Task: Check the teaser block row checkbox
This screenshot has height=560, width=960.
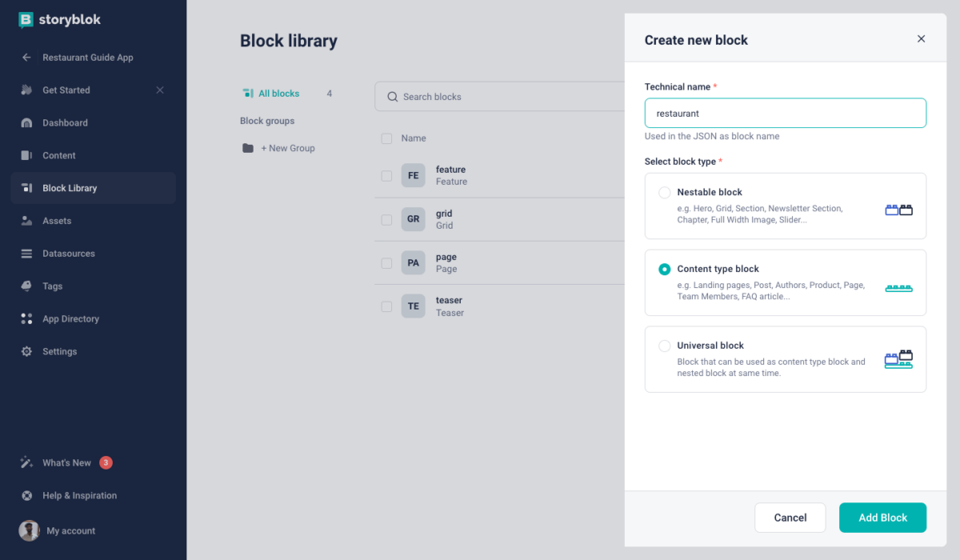Action: click(387, 306)
